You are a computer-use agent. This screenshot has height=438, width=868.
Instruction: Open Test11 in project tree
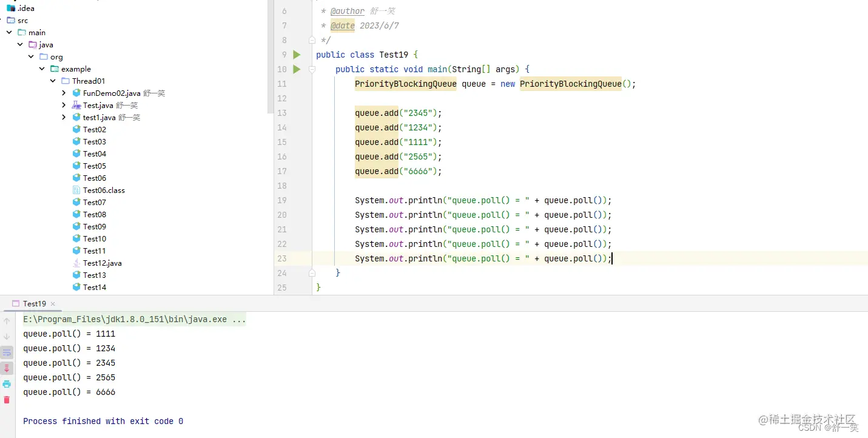point(95,251)
